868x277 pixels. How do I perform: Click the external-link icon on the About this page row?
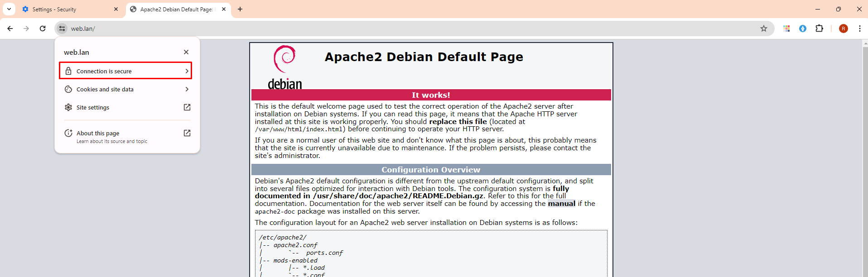[187, 133]
